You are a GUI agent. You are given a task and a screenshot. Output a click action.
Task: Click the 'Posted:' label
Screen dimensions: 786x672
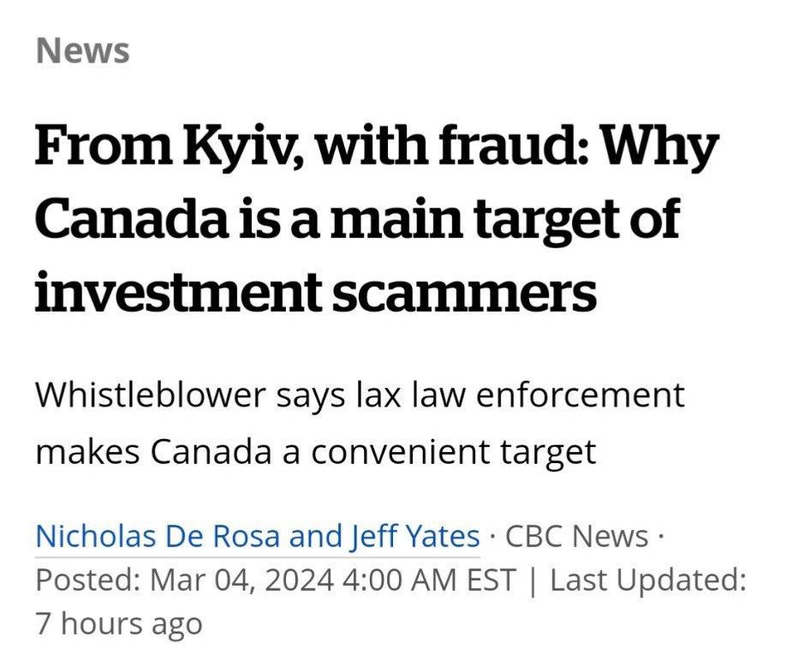[x=86, y=580]
